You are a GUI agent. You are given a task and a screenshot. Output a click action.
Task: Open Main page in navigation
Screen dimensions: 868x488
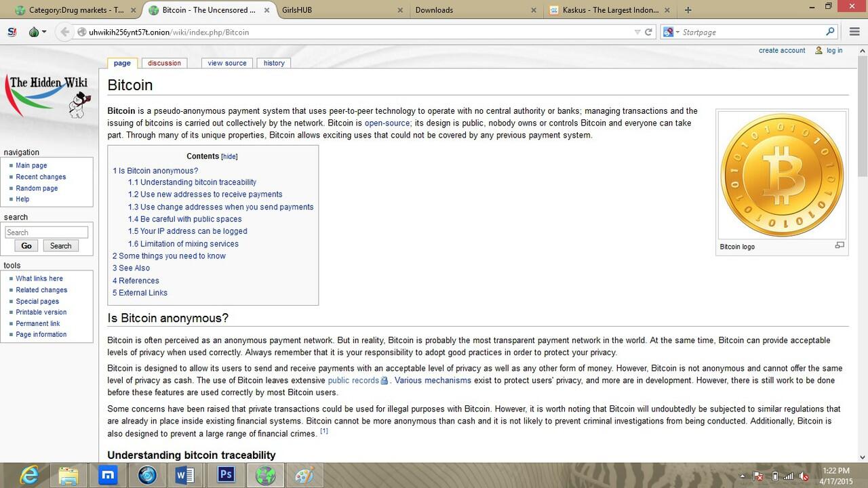pyautogui.click(x=31, y=165)
